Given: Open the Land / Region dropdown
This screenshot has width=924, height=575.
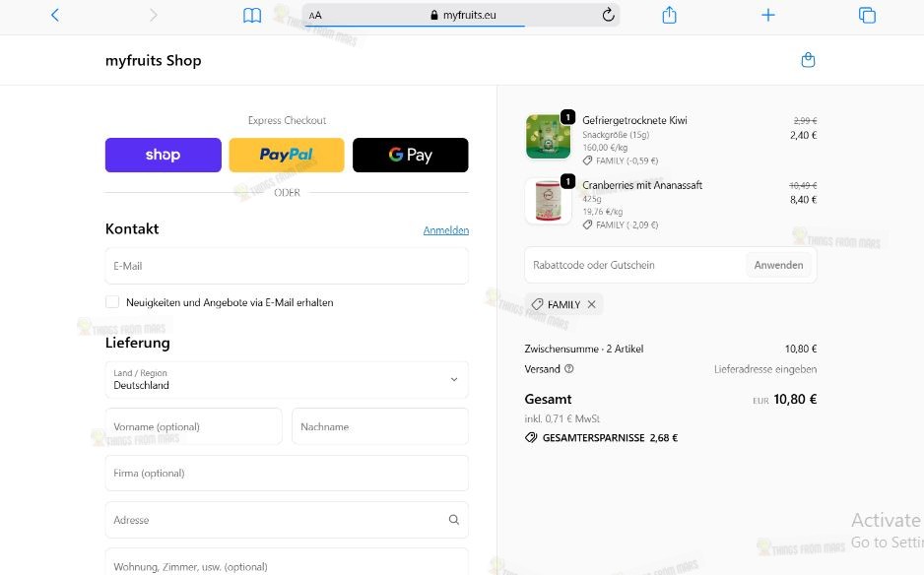Looking at the screenshot, I should pos(287,379).
